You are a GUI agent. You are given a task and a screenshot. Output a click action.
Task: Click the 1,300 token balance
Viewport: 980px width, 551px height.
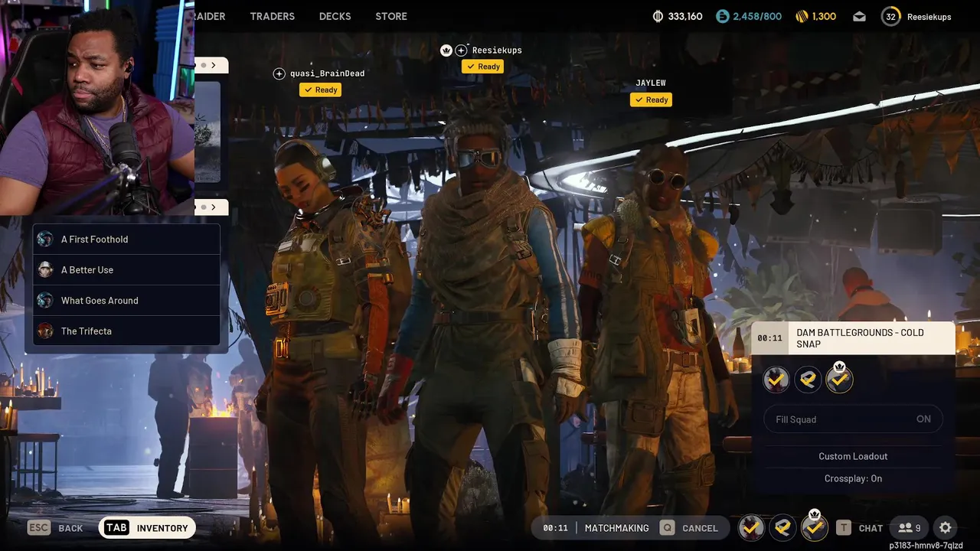pyautogui.click(x=824, y=16)
